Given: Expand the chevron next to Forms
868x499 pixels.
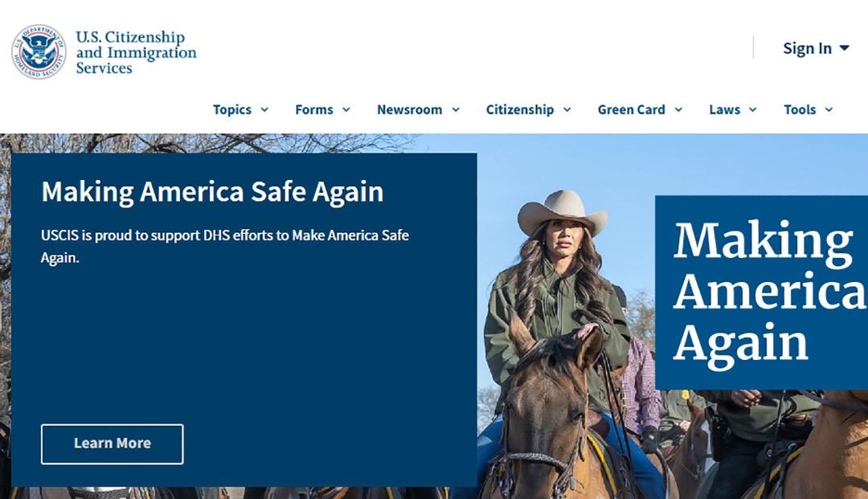Looking at the screenshot, I should [x=346, y=109].
